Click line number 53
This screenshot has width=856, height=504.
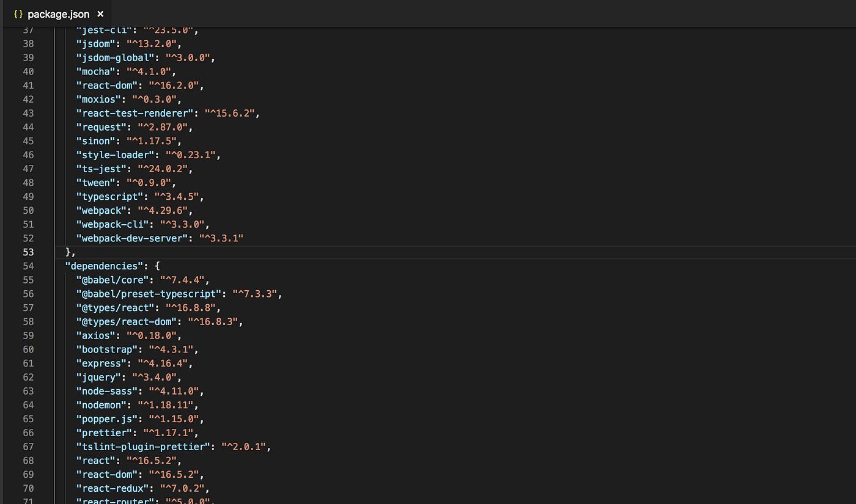(x=28, y=252)
